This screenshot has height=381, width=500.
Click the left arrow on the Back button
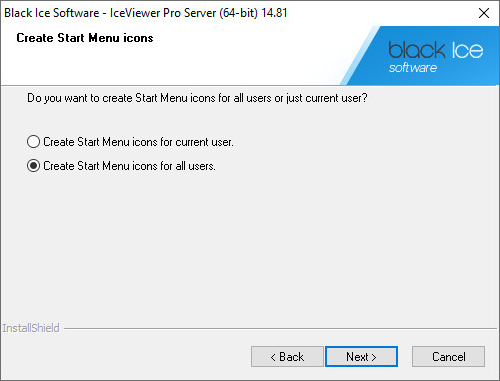273,357
